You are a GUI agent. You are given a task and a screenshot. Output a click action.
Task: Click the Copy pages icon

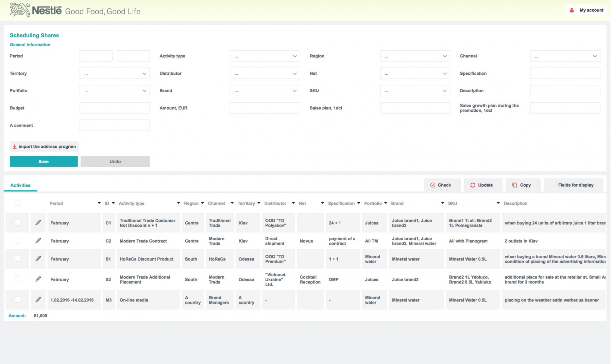pos(514,185)
